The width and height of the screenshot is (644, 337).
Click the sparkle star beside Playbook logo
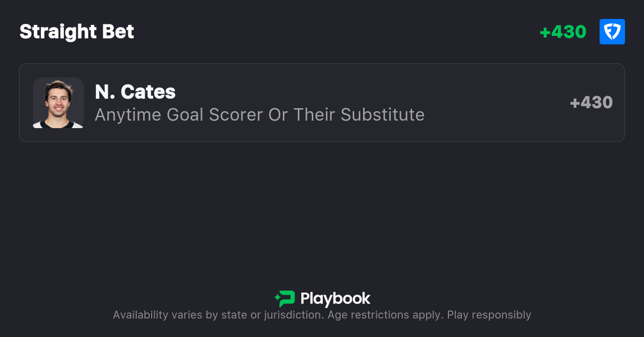[277, 299]
